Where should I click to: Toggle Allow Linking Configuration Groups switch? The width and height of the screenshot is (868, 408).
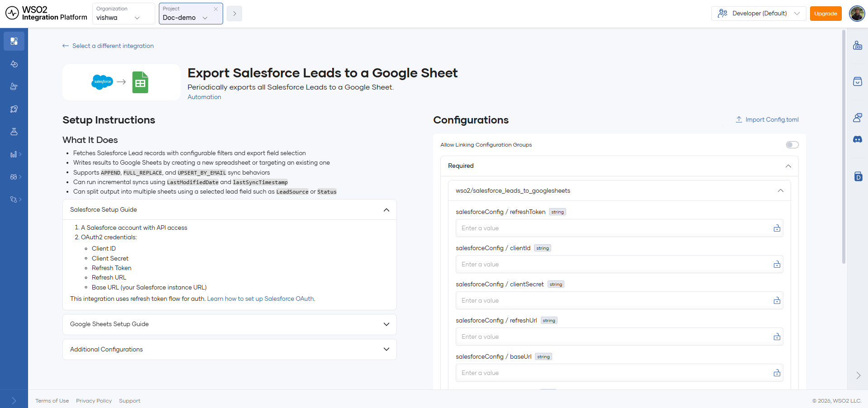tap(792, 145)
